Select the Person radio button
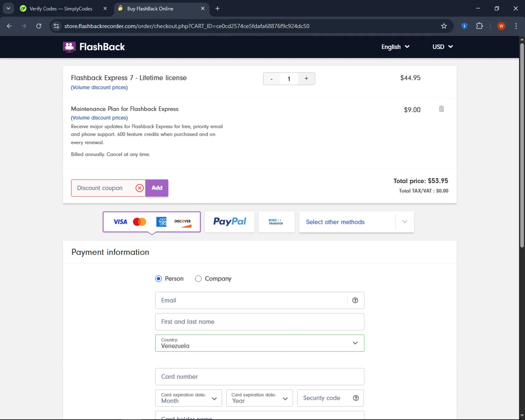 point(159,279)
